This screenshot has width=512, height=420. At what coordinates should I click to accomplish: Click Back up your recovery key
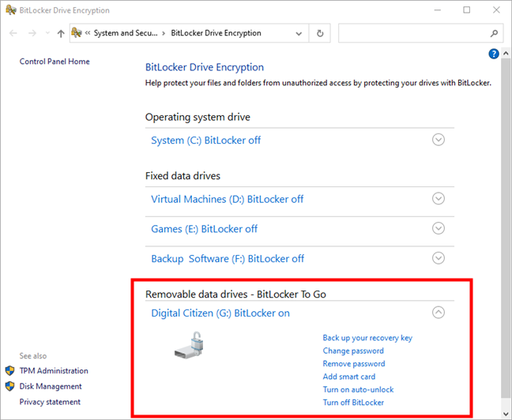tap(367, 338)
